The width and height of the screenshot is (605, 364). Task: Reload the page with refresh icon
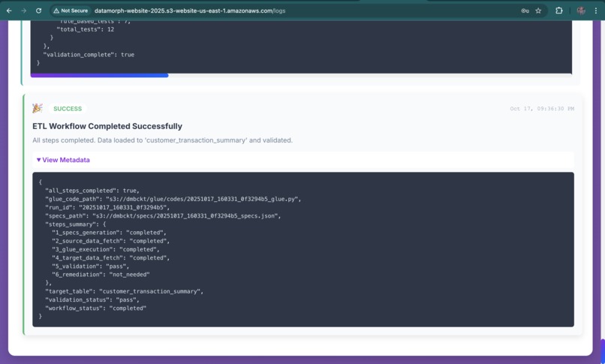tap(38, 11)
